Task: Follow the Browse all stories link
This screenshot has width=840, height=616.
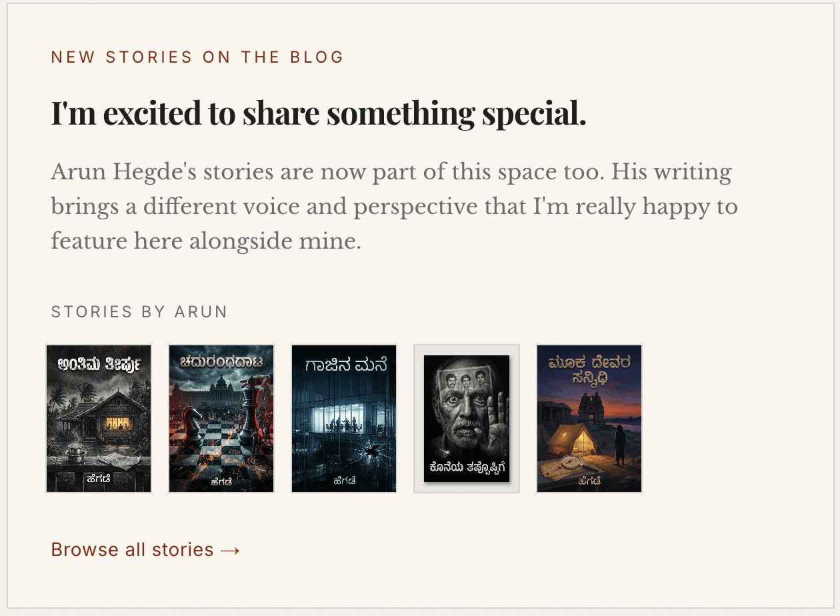Action: click(x=131, y=549)
